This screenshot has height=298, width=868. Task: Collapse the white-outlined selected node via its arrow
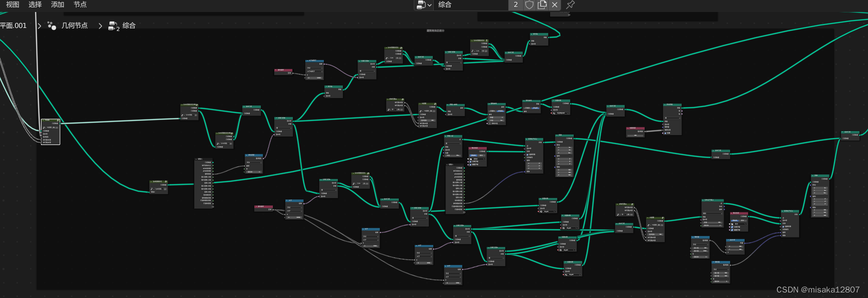[43, 120]
